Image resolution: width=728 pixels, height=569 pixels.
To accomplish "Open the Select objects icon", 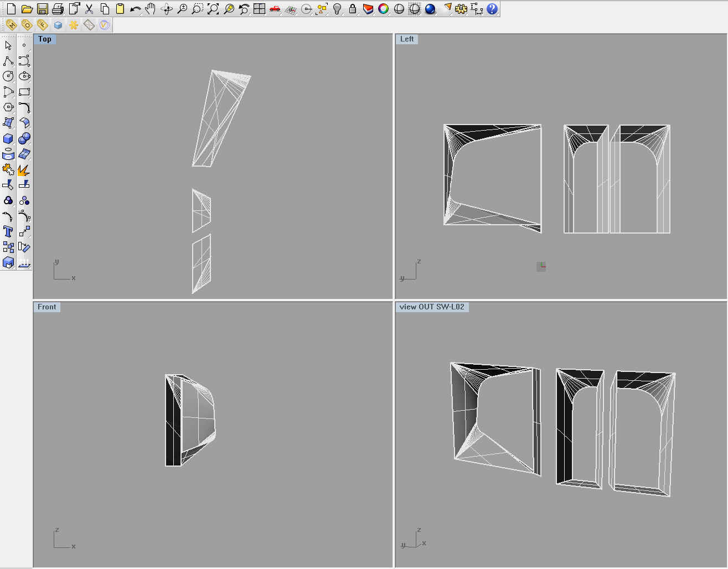I will (x=322, y=9).
